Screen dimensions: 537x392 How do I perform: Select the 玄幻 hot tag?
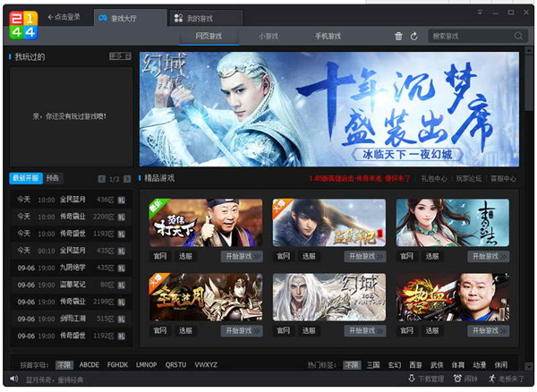coord(395,365)
